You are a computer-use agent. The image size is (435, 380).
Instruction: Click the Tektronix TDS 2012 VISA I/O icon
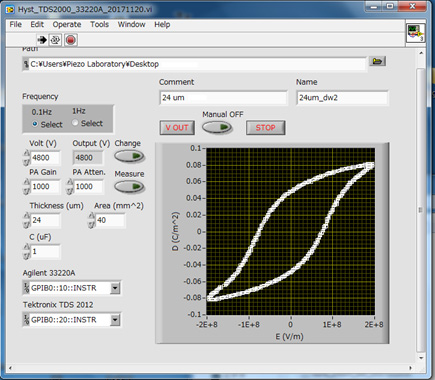click(x=26, y=320)
